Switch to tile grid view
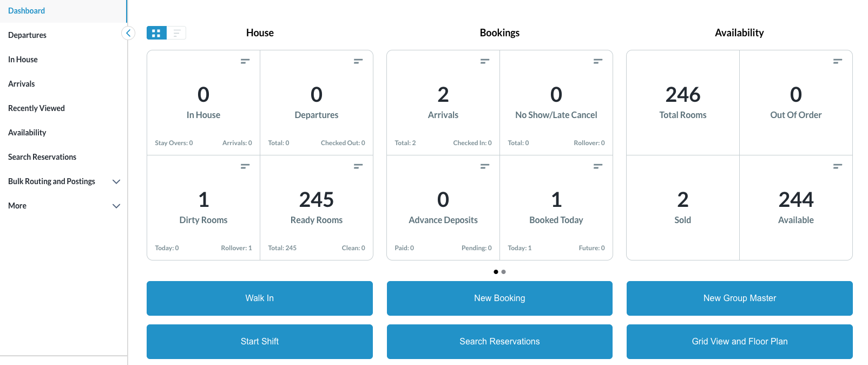This screenshot has height=365, width=868. (156, 33)
